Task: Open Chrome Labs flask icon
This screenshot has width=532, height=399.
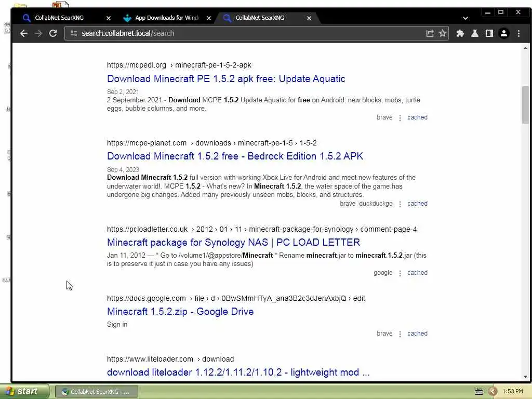Action: pos(475,33)
